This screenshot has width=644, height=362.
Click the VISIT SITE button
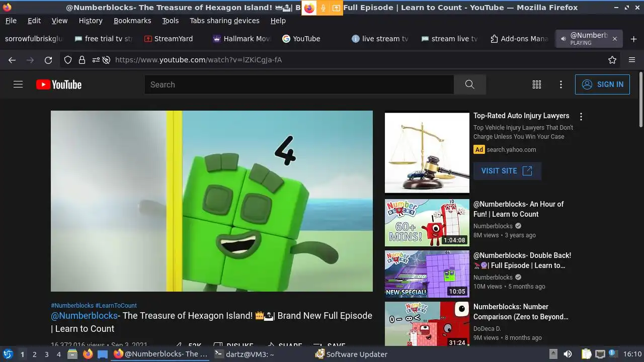pos(507,171)
